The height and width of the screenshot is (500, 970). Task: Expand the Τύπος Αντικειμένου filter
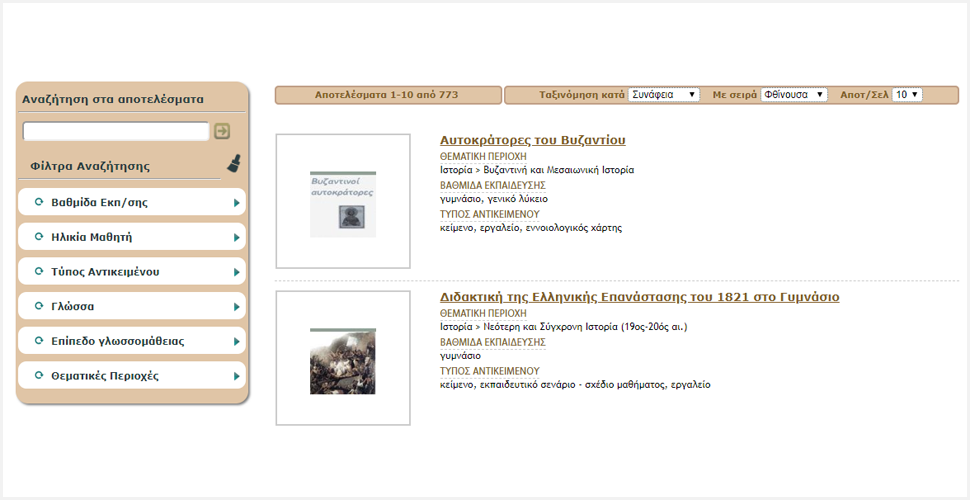click(x=105, y=272)
